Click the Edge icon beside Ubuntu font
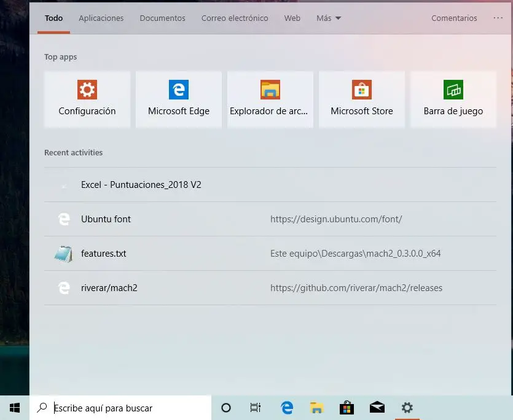This screenshot has width=513, height=420. coord(64,219)
